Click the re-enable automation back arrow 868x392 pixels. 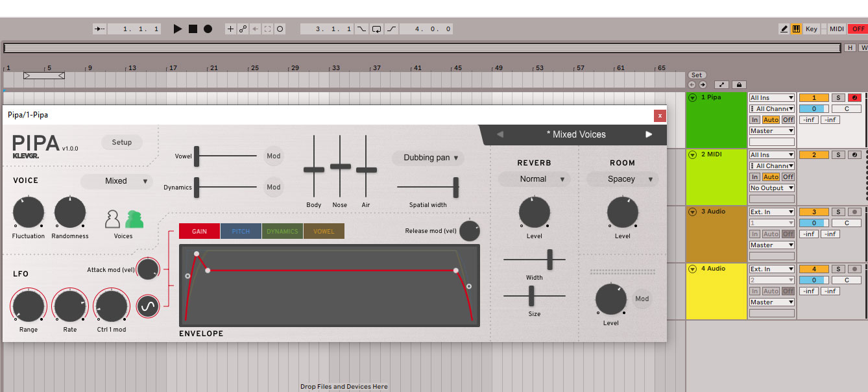256,29
